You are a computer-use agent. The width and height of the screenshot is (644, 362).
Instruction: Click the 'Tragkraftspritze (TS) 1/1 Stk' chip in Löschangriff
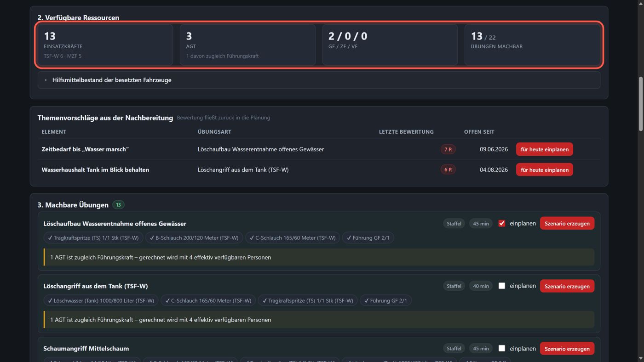point(308,300)
